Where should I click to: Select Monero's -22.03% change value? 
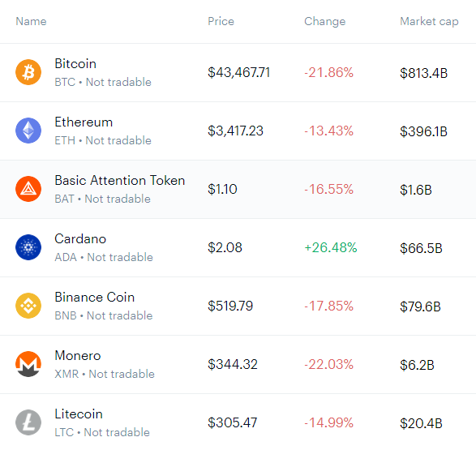pyautogui.click(x=328, y=364)
